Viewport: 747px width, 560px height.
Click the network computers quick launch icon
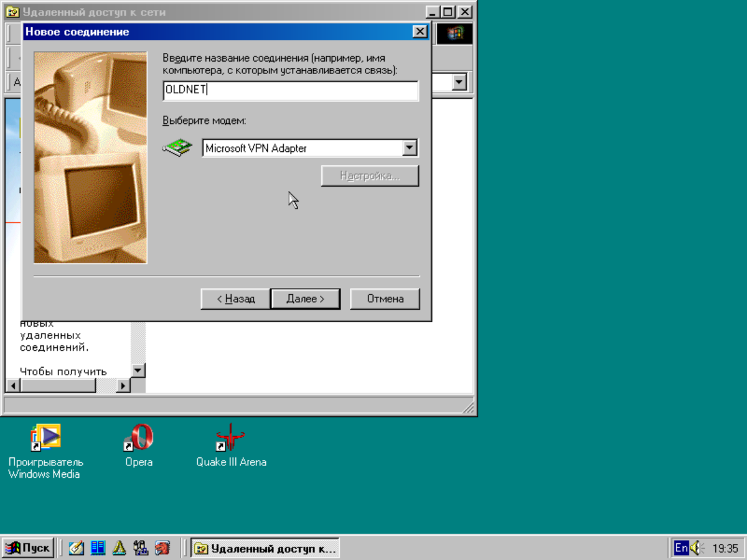(141, 548)
